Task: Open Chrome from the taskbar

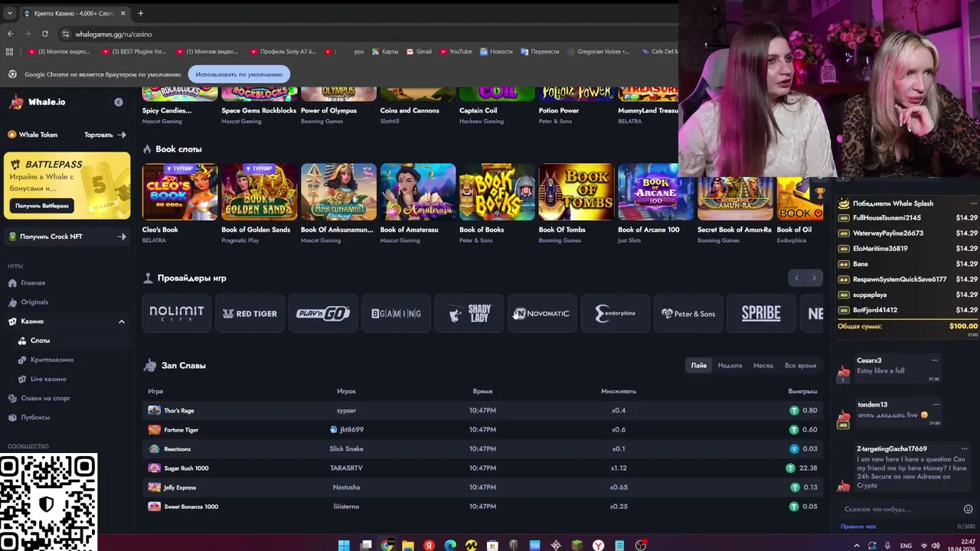Action: (x=387, y=545)
